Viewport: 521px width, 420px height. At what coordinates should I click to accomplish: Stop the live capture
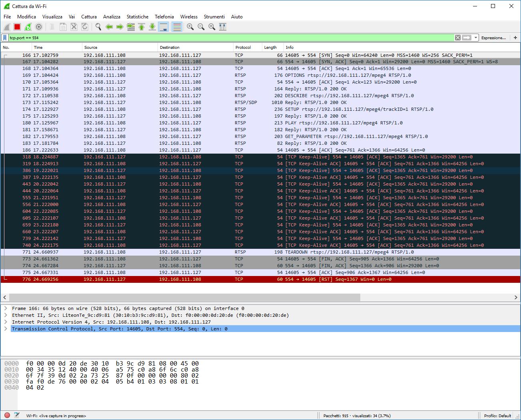(x=16, y=27)
